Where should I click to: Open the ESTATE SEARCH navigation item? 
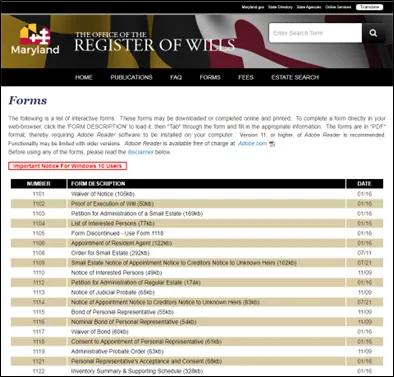[295, 77]
